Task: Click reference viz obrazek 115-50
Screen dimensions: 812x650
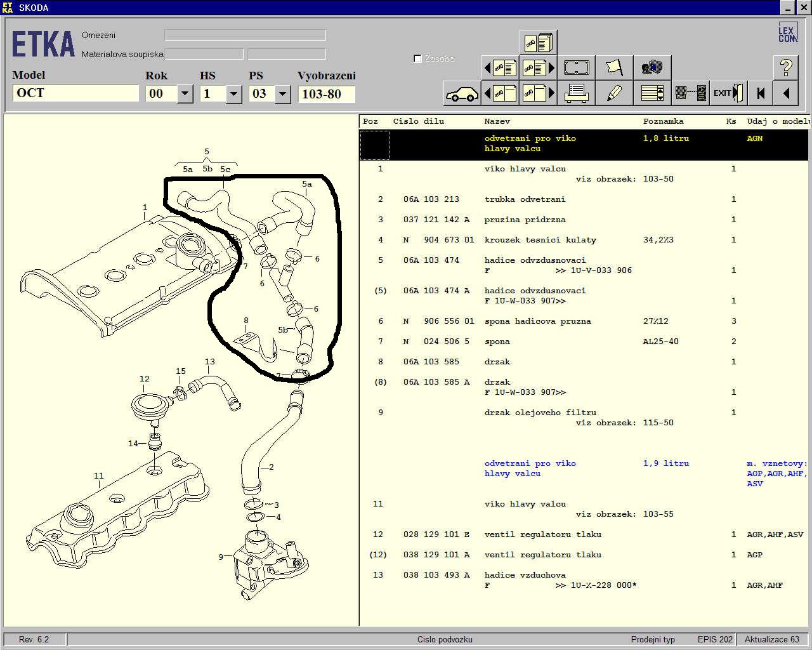Action: click(625, 423)
